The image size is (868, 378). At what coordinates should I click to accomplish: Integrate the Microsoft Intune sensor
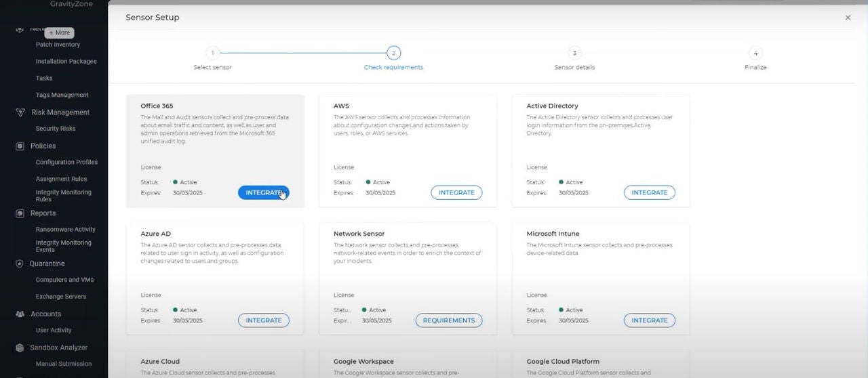pyautogui.click(x=650, y=320)
